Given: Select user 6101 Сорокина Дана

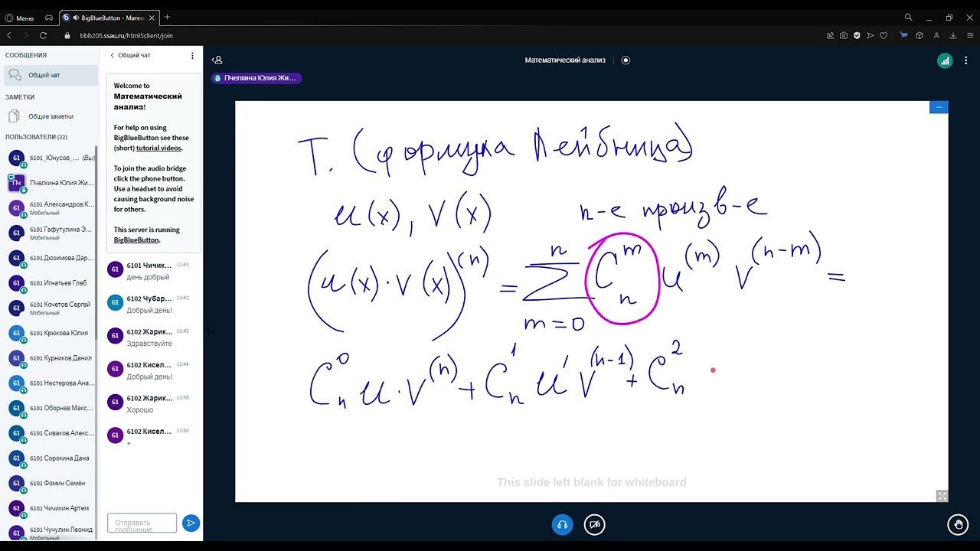Looking at the screenshot, I should point(51,458).
